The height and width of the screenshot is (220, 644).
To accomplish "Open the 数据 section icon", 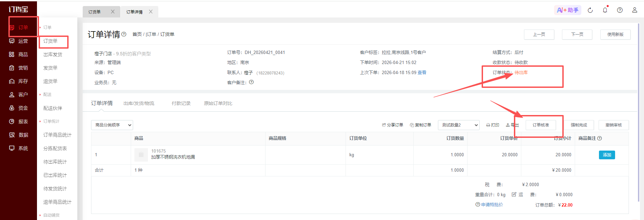I will [x=12, y=135].
